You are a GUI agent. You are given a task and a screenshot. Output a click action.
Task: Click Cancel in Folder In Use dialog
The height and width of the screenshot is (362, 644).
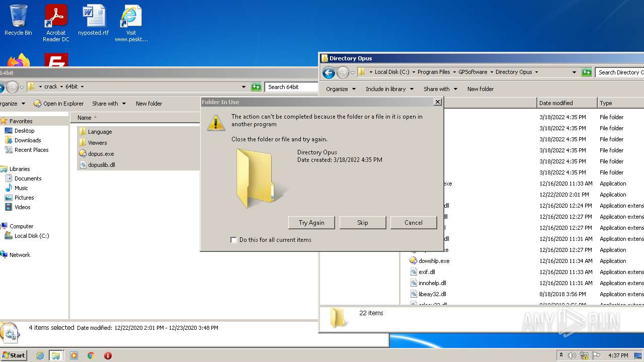[x=414, y=223]
